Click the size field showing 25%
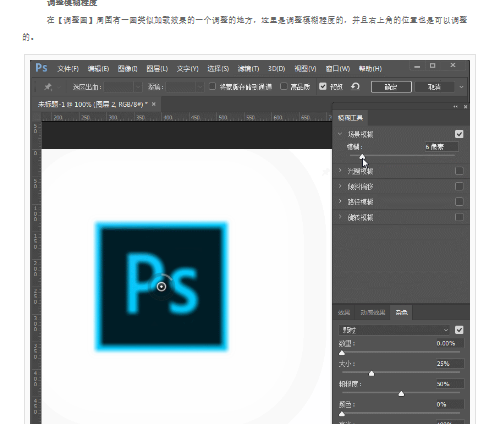 click(450, 364)
